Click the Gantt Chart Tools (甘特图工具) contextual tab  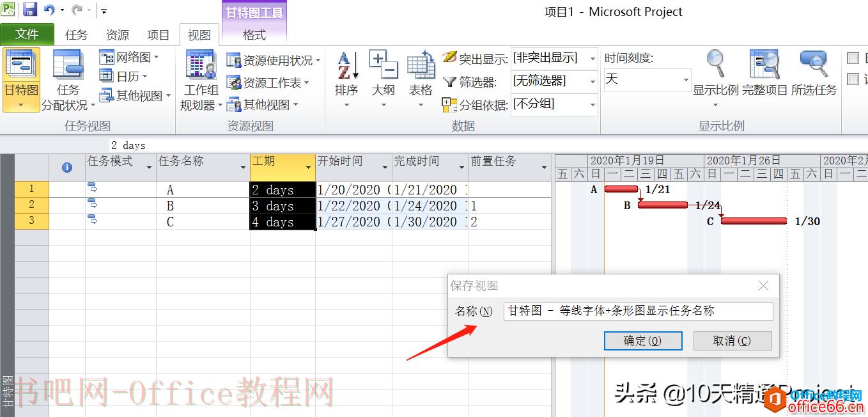254,12
